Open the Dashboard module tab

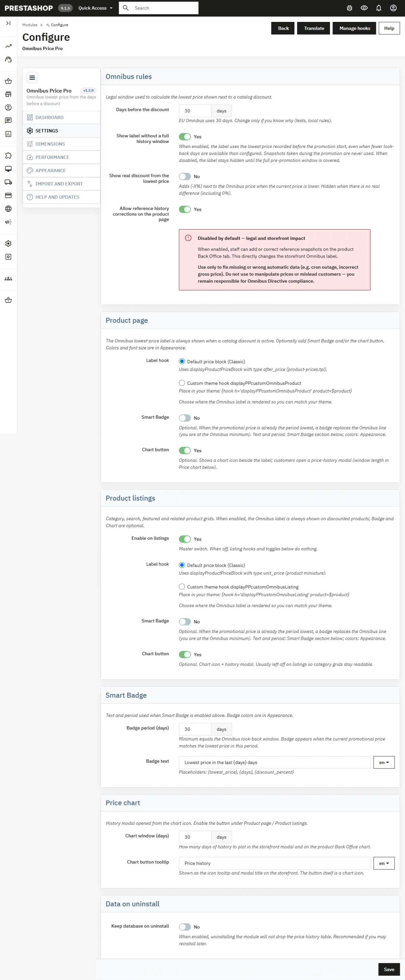tap(61, 118)
